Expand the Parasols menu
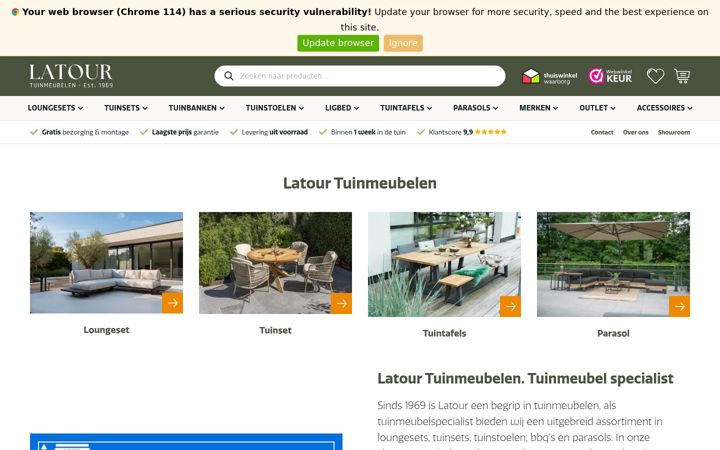This screenshot has width=720, height=450. (476, 108)
